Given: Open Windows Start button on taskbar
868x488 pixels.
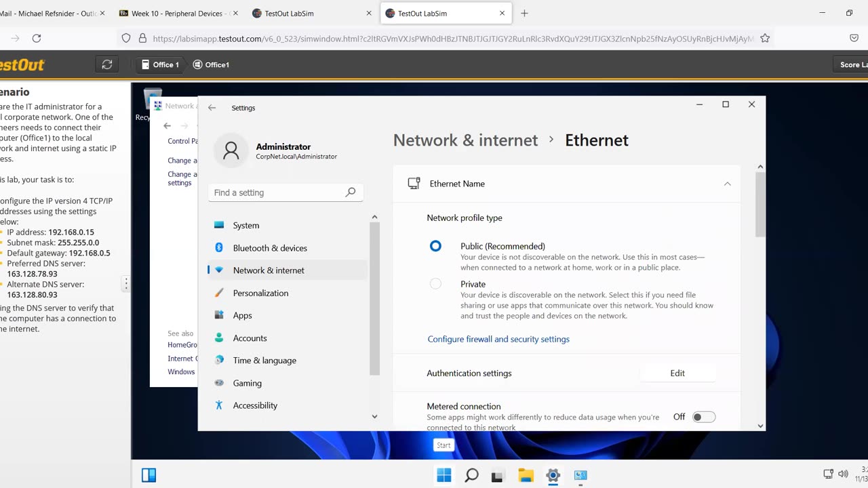Looking at the screenshot, I should (x=444, y=475).
